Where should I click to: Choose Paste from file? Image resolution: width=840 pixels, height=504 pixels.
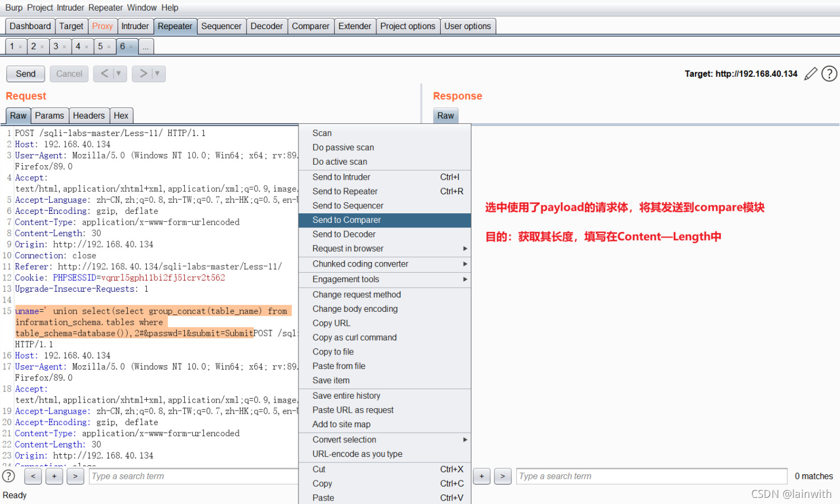pyautogui.click(x=385, y=366)
